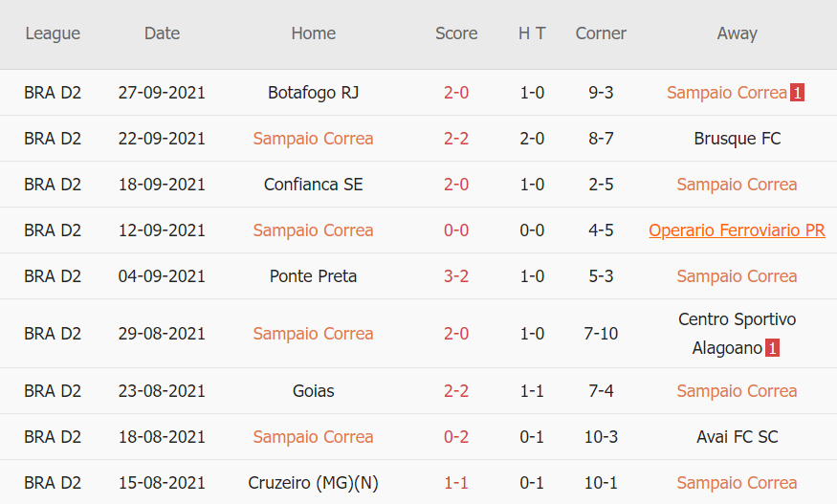Click the League column header
837x504 pixels.
(53, 33)
